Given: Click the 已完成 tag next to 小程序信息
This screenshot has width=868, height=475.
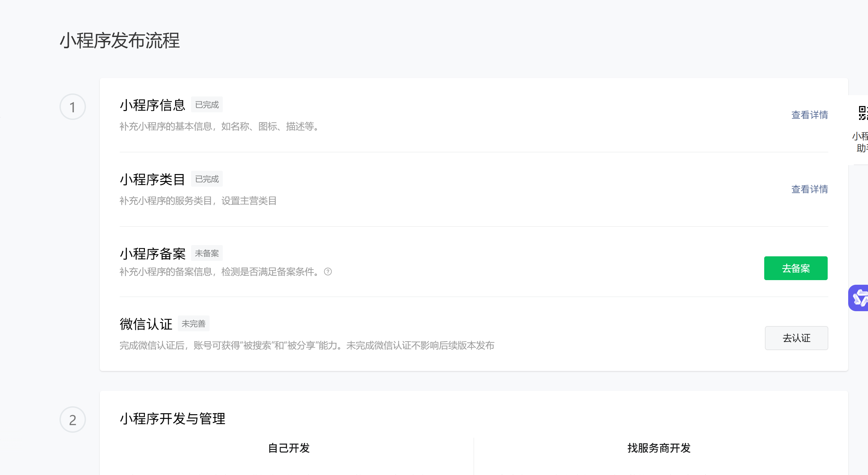Looking at the screenshot, I should click(x=207, y=105).
